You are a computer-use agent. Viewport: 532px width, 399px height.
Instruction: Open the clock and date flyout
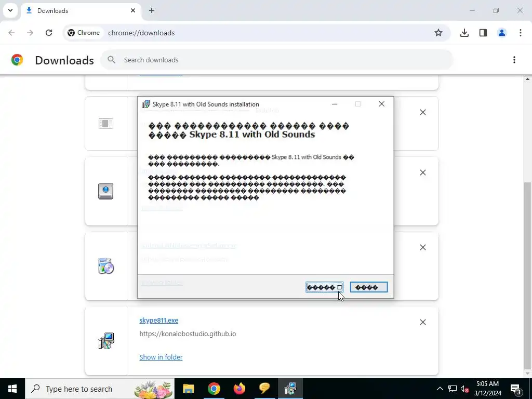pos(487,389)
